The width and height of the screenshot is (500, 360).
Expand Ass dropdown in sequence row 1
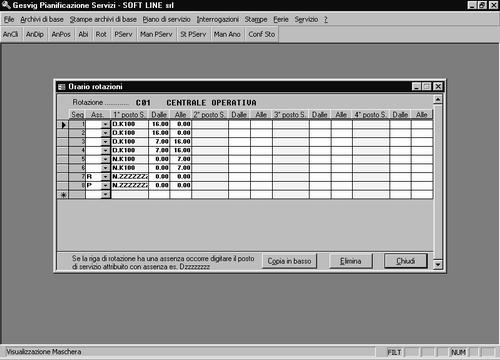(105, 124)
